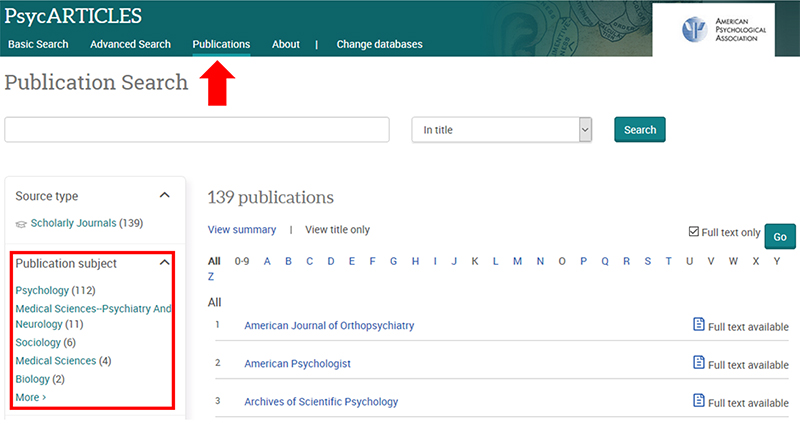Browse publications starting with F
This screenshot has height=433, width=800.
(372, 261)
